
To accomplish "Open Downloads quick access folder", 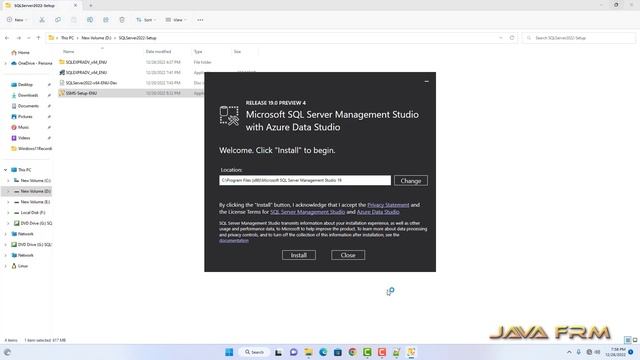I will tap(28, 95).
